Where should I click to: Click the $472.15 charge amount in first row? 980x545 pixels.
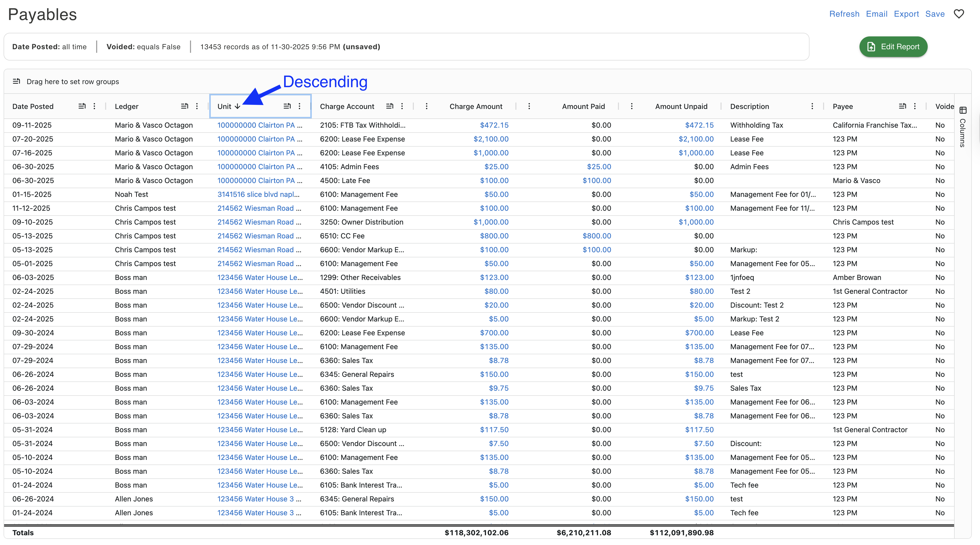pyautogui.click(x=494, y=125)
